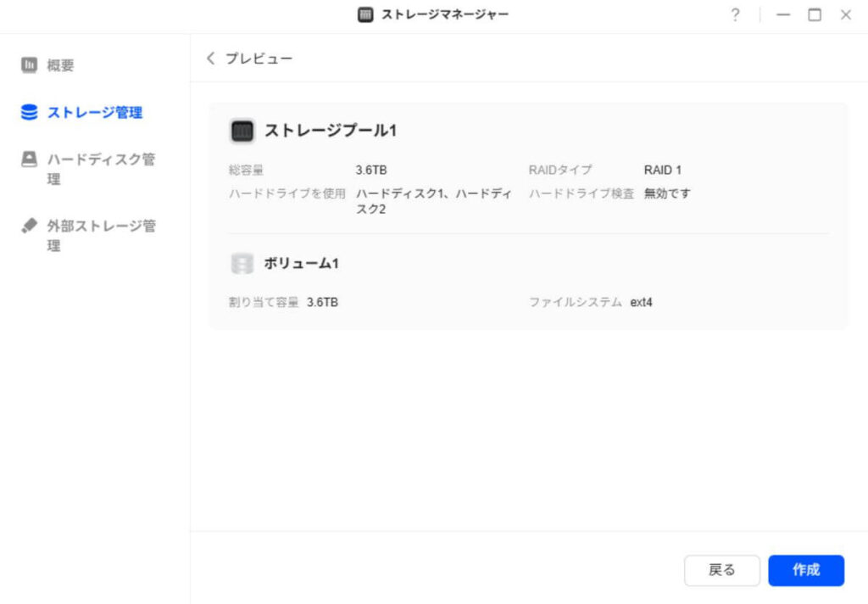Click the back chevron next to プレビュー
868x604 pixels.
coord(209,58)
